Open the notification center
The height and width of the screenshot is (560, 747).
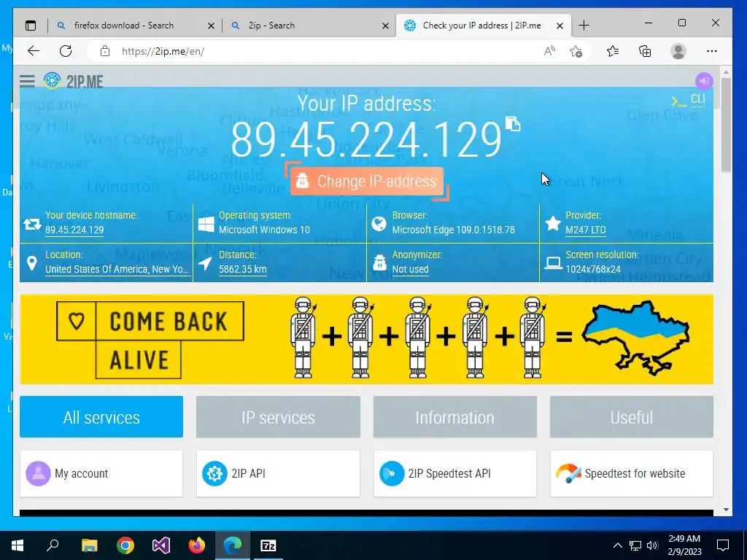(x=723, y=545)
